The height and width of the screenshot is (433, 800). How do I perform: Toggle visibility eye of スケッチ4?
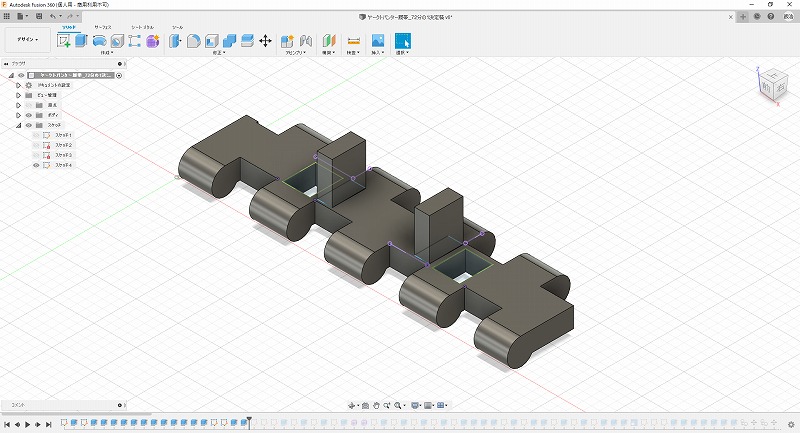pyautogui.click(x=37, y=165)
